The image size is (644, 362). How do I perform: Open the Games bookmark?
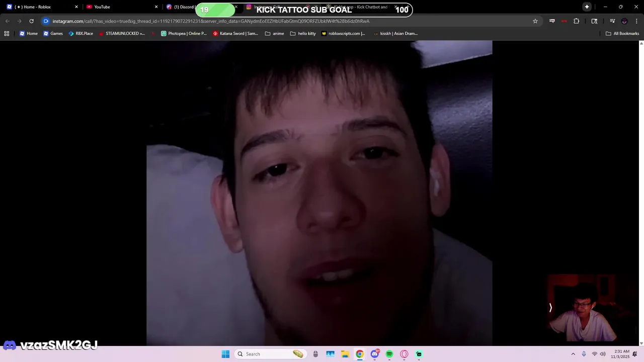53,34
